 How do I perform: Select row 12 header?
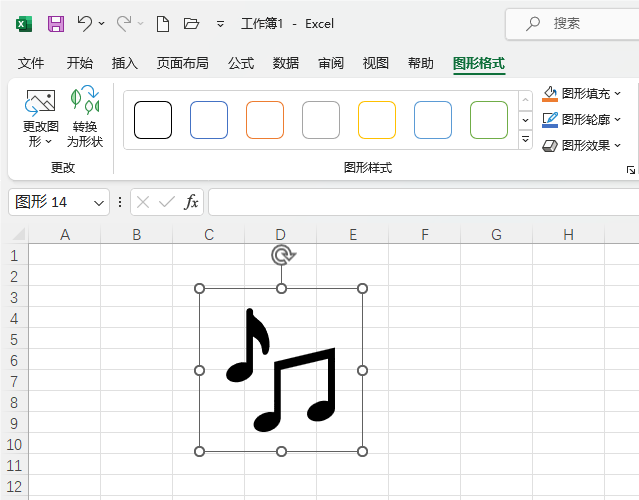tap(14, 487)
